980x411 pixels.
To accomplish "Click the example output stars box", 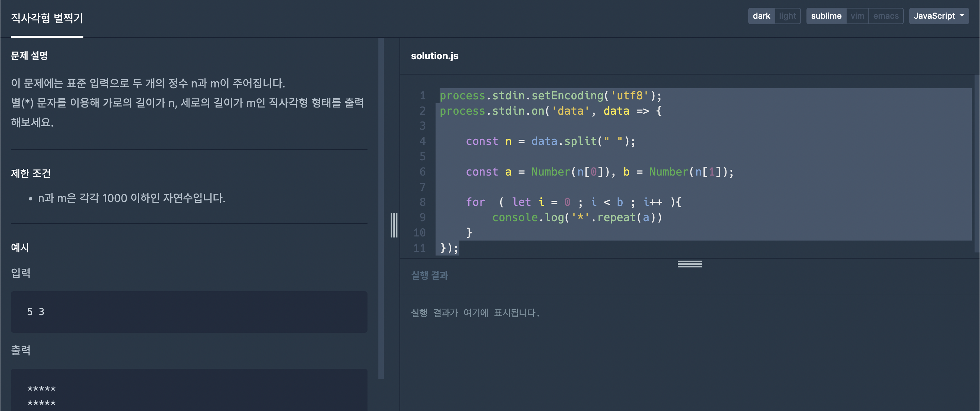I will [189, 390].
